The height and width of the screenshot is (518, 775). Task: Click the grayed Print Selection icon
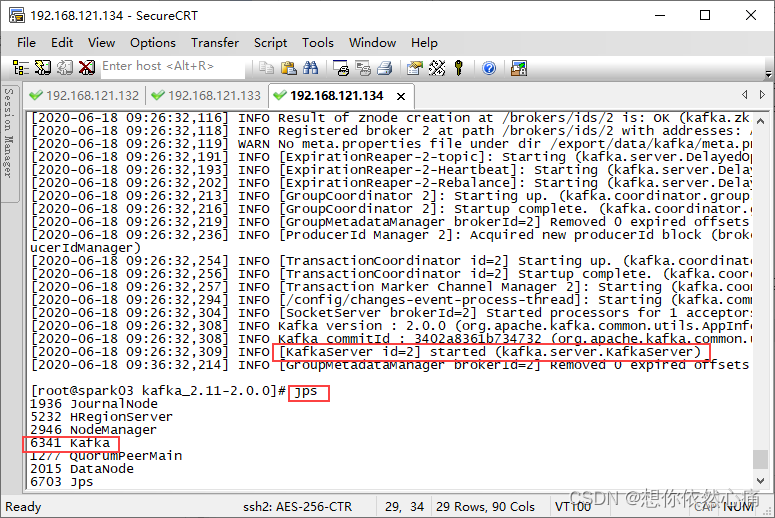click(x=363, y=68)
